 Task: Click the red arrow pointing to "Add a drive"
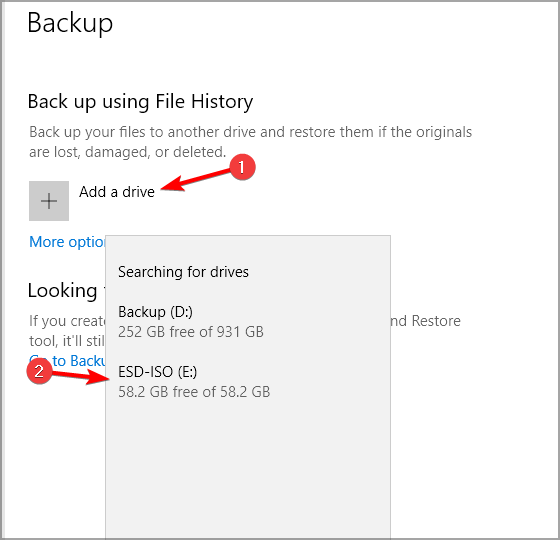coord(196,179)
